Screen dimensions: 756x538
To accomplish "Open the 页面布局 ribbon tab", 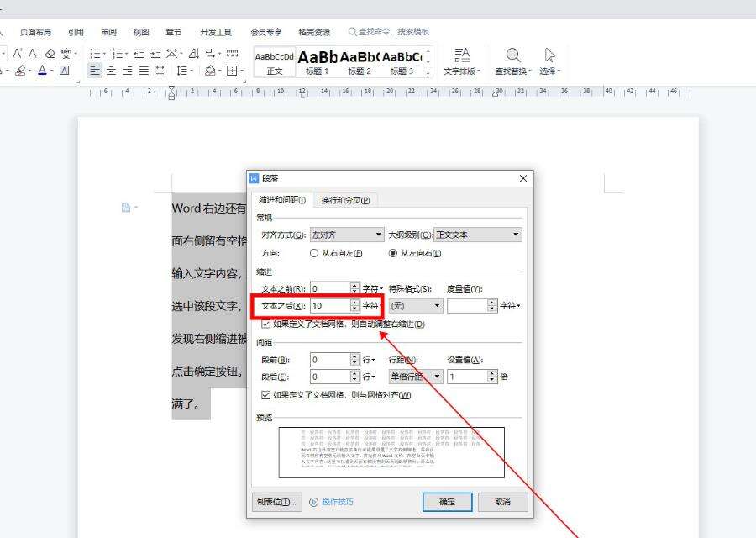I will click(35, 32).
